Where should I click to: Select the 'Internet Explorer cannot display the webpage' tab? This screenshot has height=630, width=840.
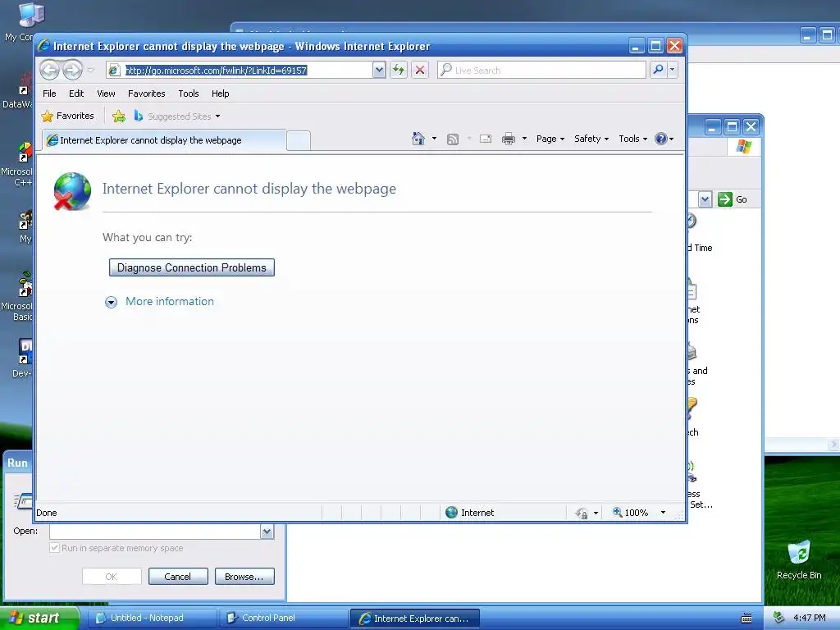(x=164, y=140)
